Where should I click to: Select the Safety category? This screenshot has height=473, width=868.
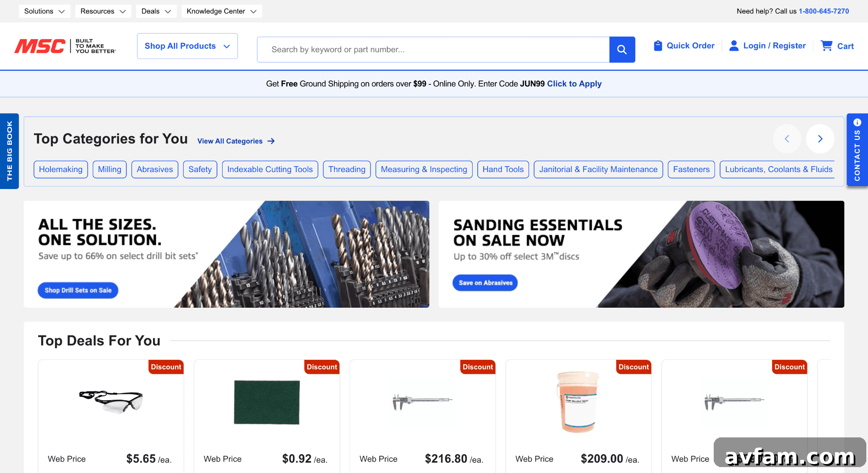click(x=200, y=170)
